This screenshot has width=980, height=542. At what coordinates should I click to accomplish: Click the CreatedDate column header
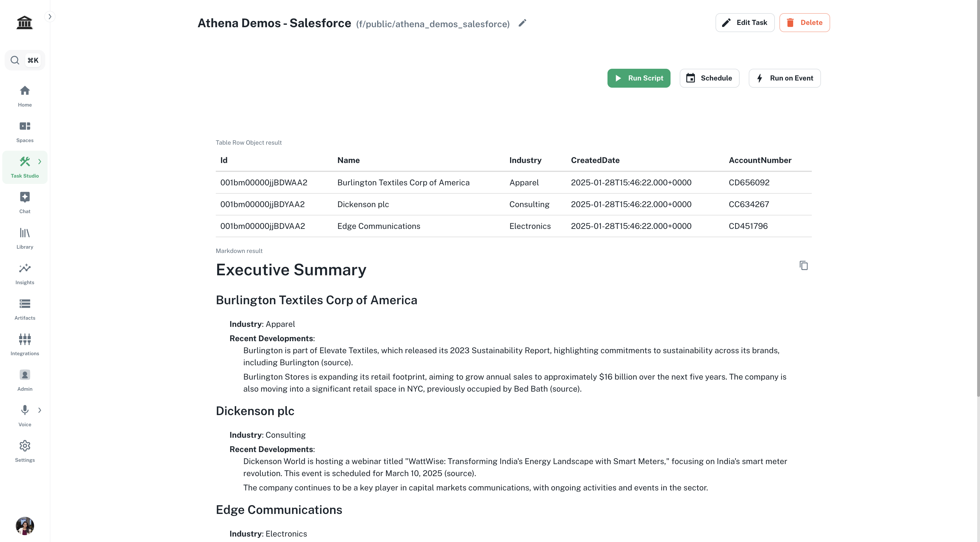pos(595,160)
